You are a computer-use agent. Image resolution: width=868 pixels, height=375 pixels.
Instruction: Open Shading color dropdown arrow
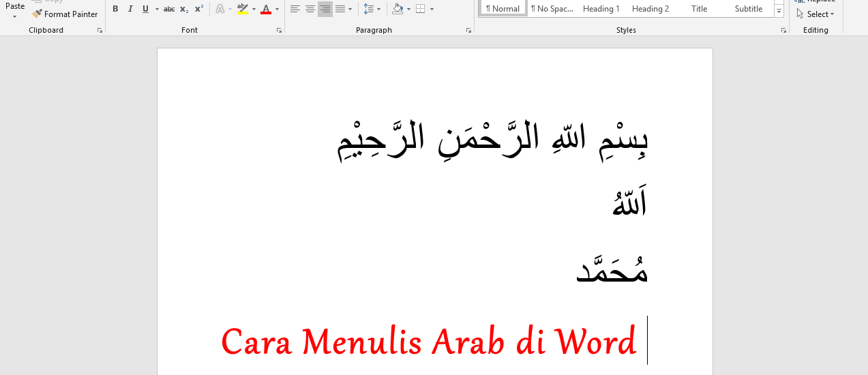[x=408, y=10]
